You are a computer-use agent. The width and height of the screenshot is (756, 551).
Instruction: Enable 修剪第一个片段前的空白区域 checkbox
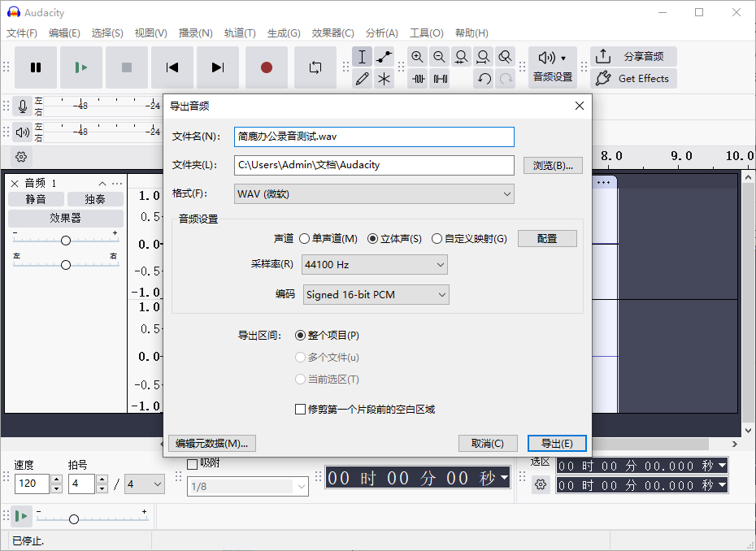coord(301,409)
